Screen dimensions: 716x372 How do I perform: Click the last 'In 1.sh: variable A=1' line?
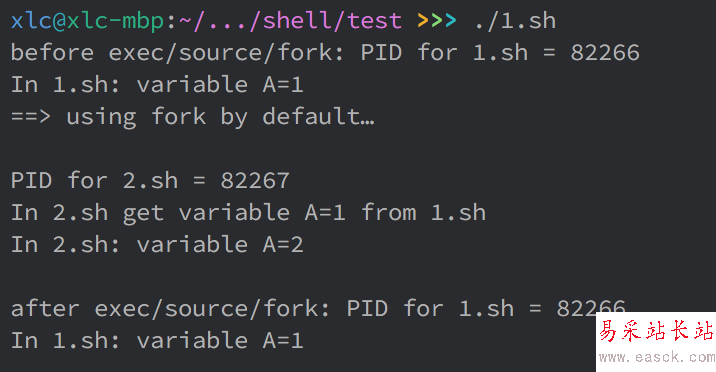click(157, 341)
